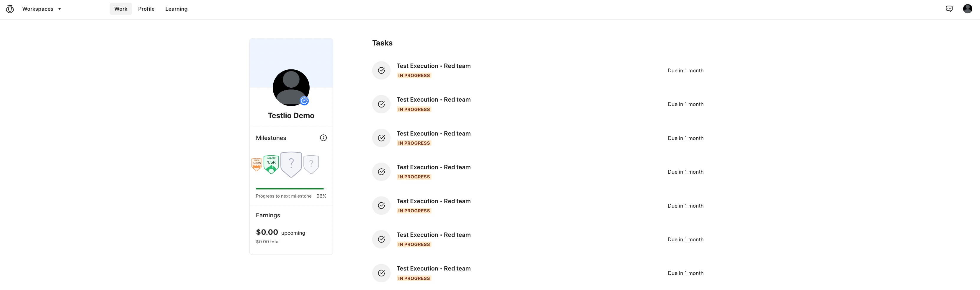Click the fifth task's checkmark circle icon
Screen dimensions: 980x290
[381, 206]
